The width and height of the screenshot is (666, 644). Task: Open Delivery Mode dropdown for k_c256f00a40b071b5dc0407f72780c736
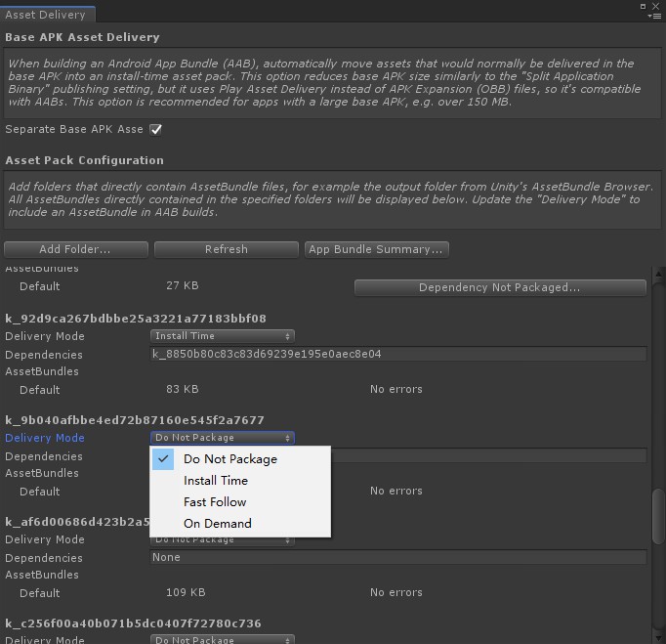(222, 639)
